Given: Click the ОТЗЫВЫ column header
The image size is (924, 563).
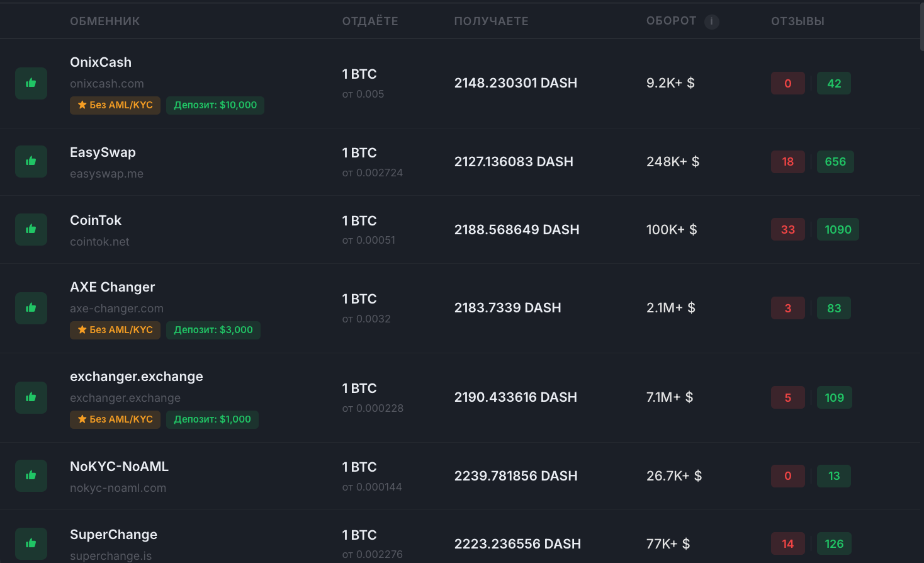Looking at the screenshot, I should [x=797, y=21].
